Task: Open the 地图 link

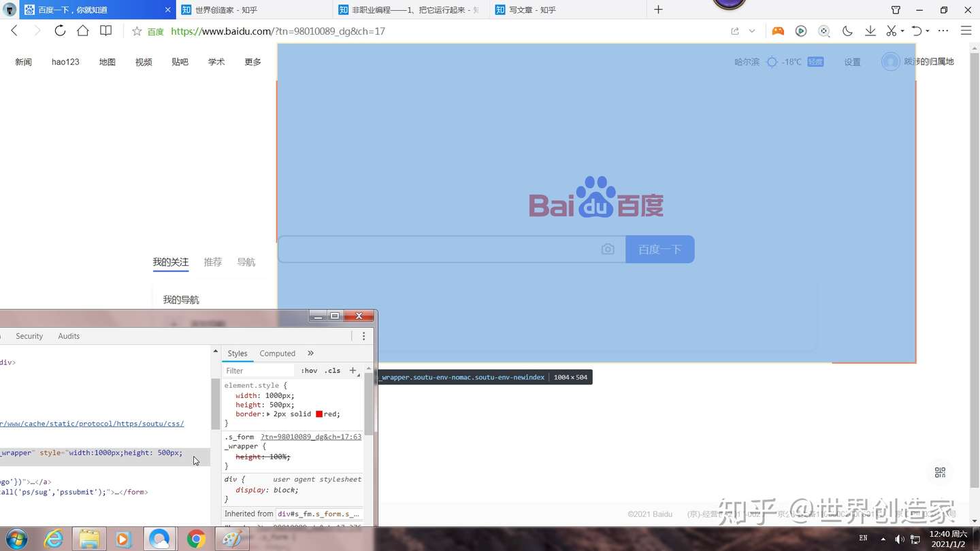Action: pos(108,62)
